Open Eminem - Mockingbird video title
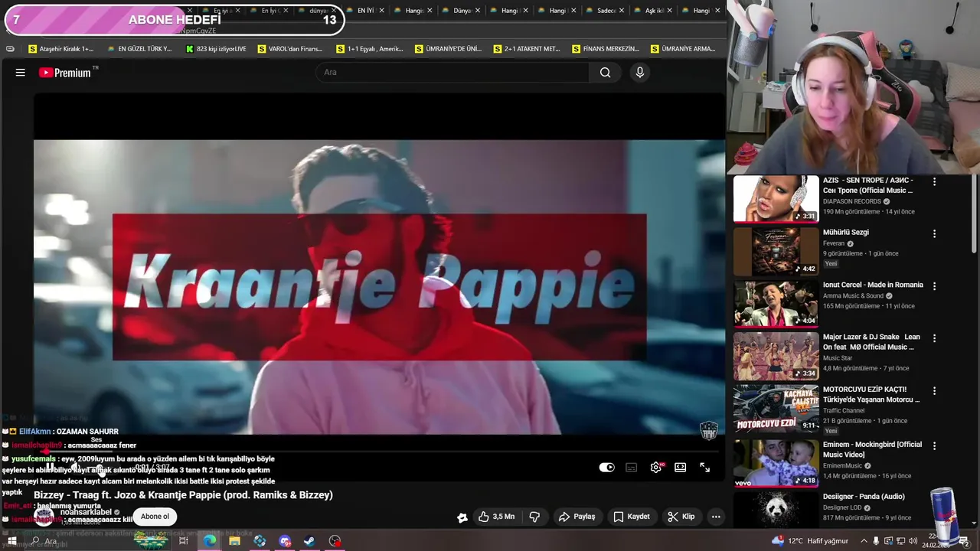980x551 pixels. pyautogui.click(x=872, y=449)
